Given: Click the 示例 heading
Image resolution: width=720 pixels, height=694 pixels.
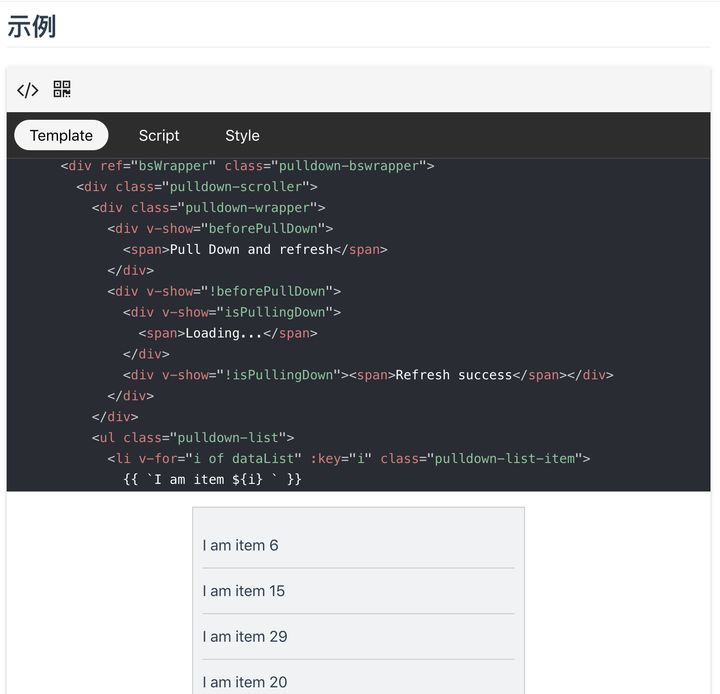Looking at the screenshot, I should tap(32, 26).
